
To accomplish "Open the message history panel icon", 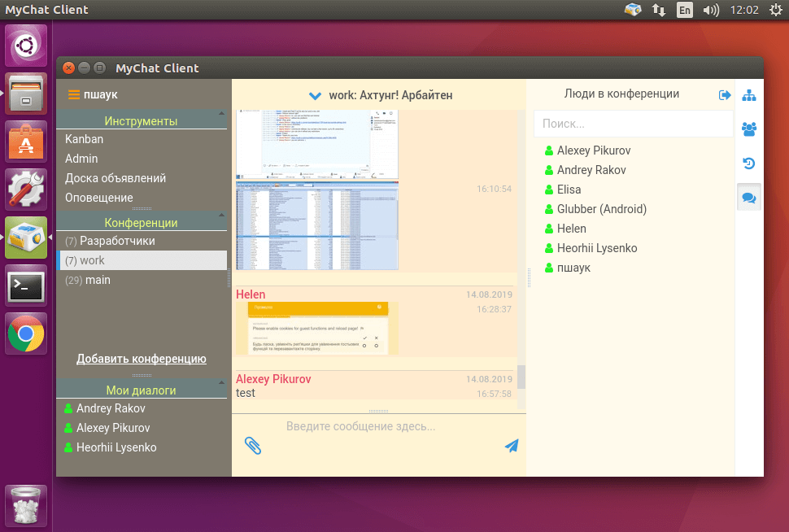I will [748, 163].
